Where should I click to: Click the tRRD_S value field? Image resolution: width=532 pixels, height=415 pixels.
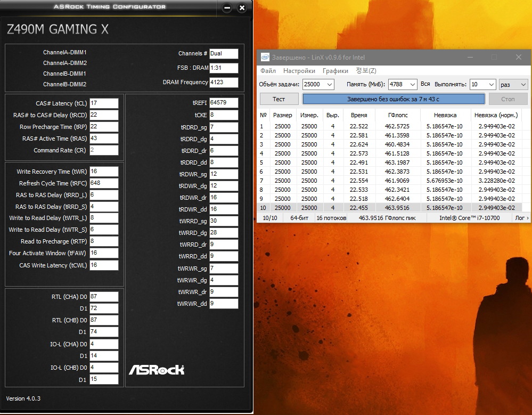(104, 206)
